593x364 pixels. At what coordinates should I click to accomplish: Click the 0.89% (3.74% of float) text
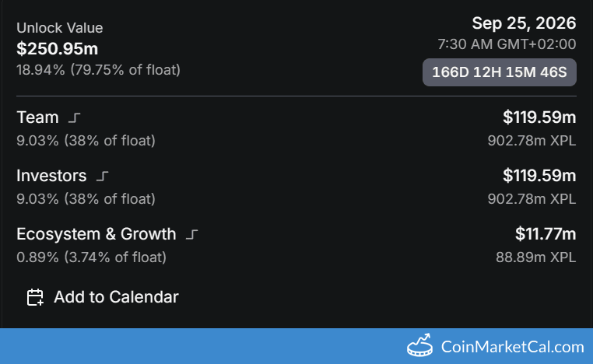tap(91, 257)
